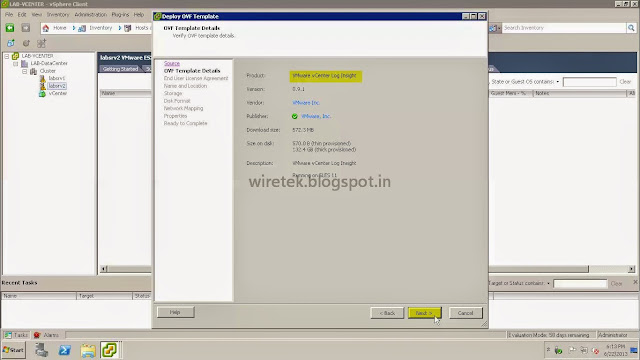Collapse the LAB-VCENTER tree node
Image resolution: width=640 pixels, height=360 pixels.
point(7,56)
